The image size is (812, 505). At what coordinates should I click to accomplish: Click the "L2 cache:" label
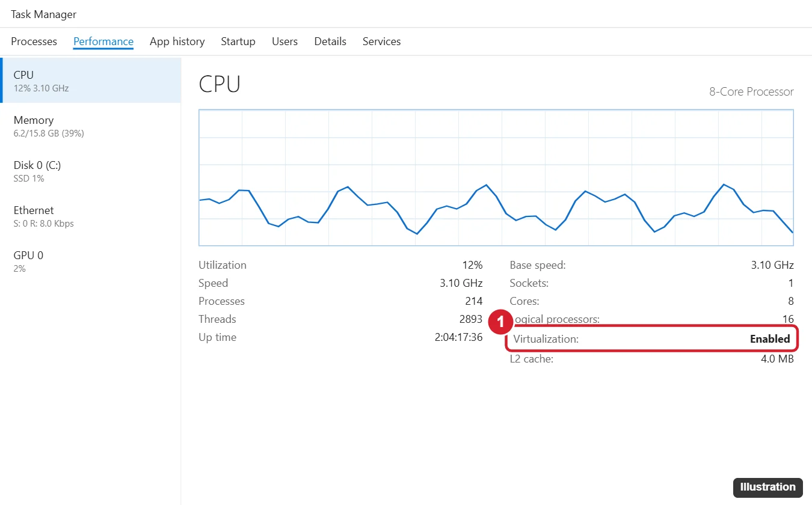[x=532, y=359]
